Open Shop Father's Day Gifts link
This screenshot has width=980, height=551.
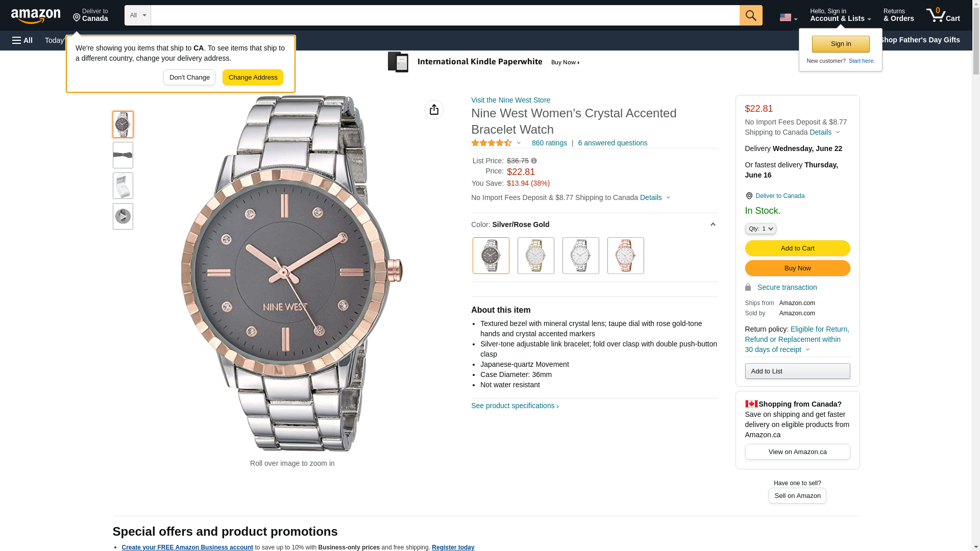(x=919, y=40)
